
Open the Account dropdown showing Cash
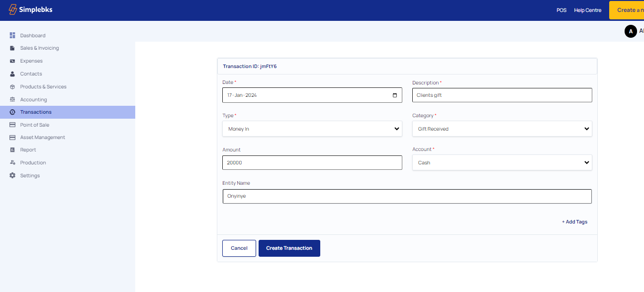(502, 162)
